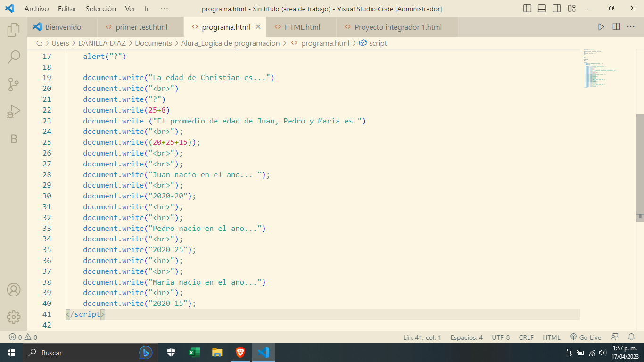644x362 pixels.
Task: Open the CRLF end-of-line picker
Action: point(526,337)
